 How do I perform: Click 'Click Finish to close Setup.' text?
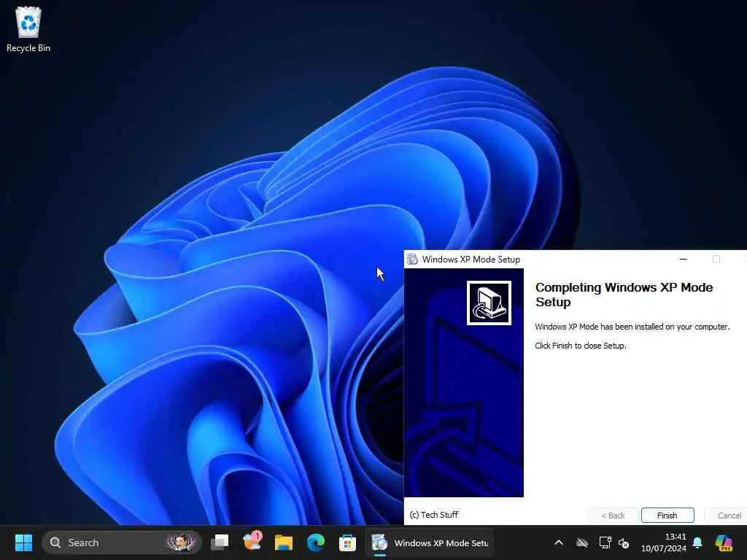(580, 346)
